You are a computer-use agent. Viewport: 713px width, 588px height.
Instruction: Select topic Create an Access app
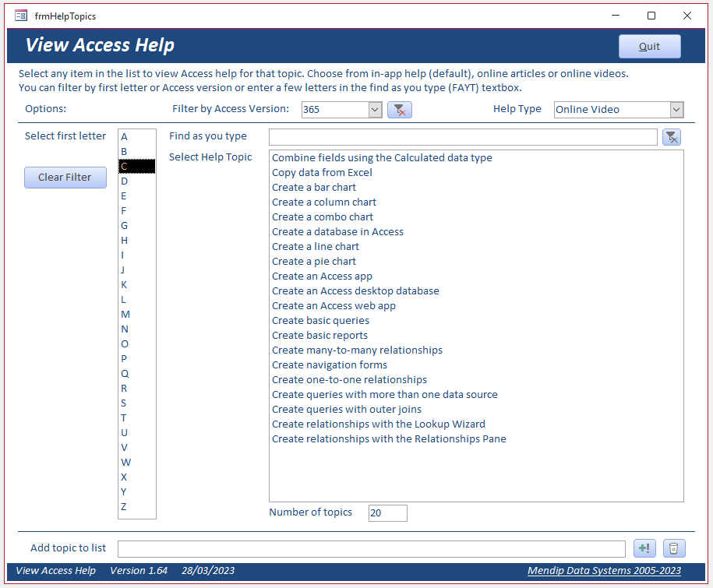click(477, 276)
